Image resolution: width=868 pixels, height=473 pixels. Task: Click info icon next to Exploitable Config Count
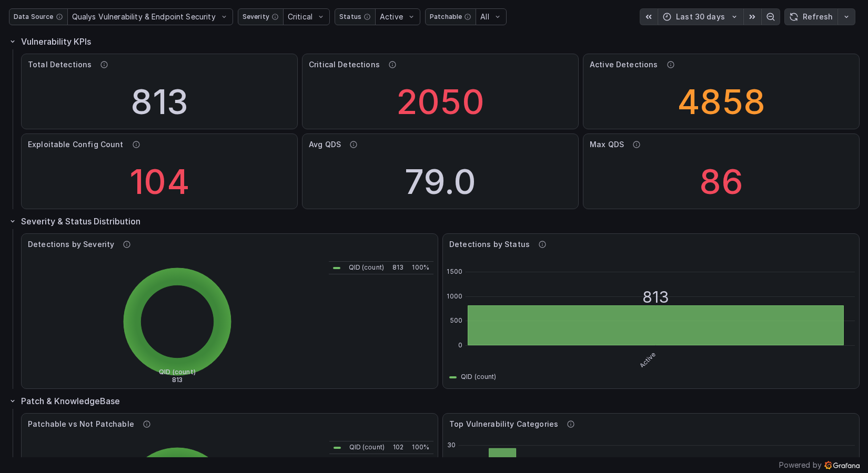[x=136, y=145]
